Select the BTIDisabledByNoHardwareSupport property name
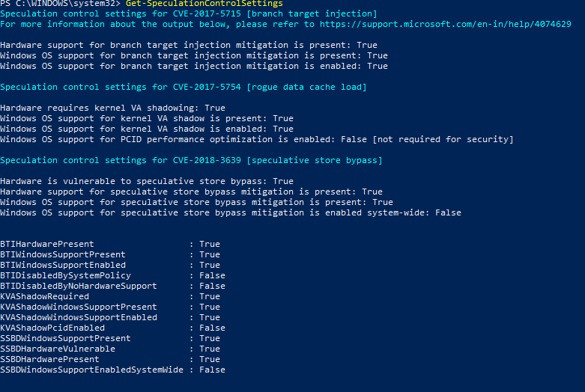Screen dimensions: 585x392 point(79,286)
